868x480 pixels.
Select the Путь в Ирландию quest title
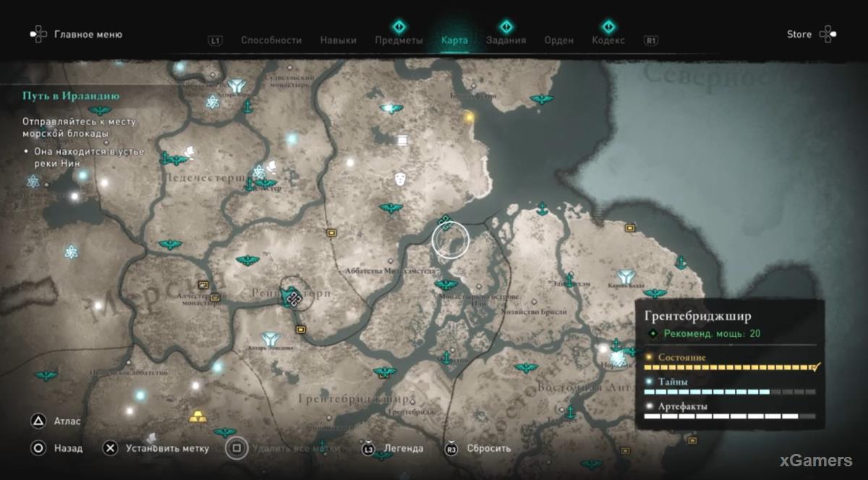pyautogui.click(x=71, y=95)
